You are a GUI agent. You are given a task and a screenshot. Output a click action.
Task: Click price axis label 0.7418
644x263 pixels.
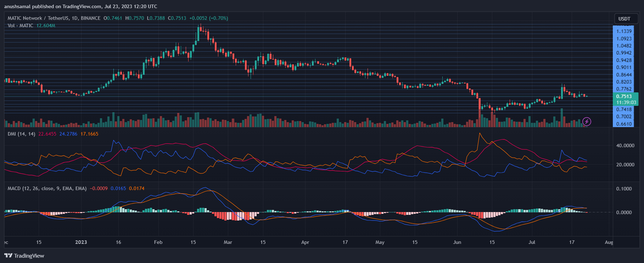(x=624, y=109)
